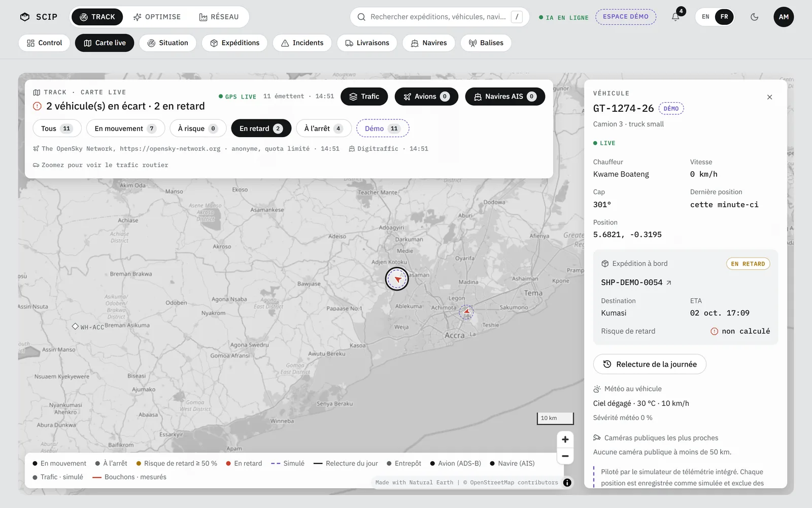Select the circled late truck marker
The height and width of the screenshot is (508, 812).
[x=397, y=279]
